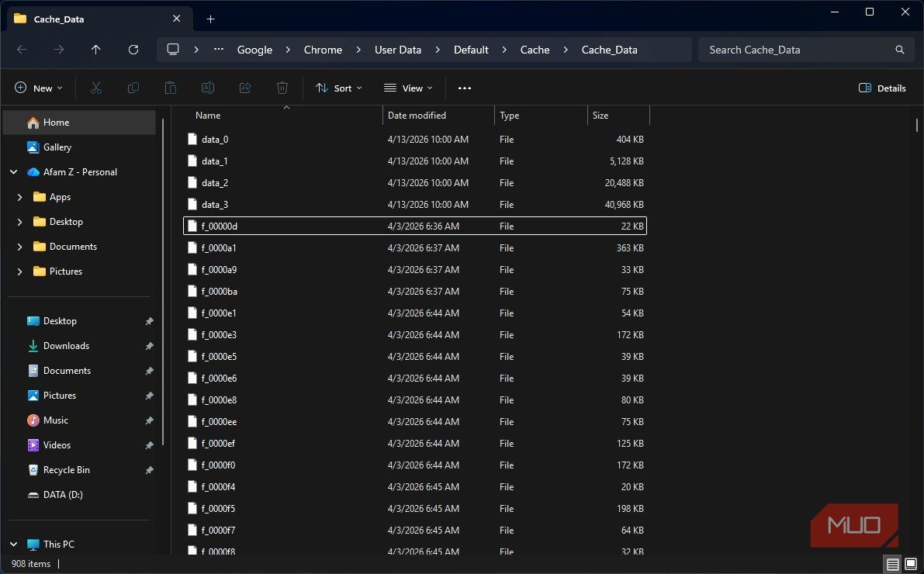Select the data_3 file
924x574 pixels.
pos(415,205)
